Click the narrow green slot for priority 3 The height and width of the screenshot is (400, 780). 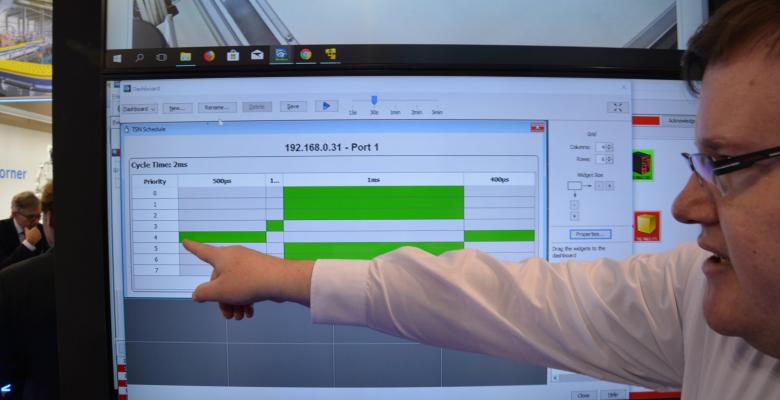(x=275, y=225)
